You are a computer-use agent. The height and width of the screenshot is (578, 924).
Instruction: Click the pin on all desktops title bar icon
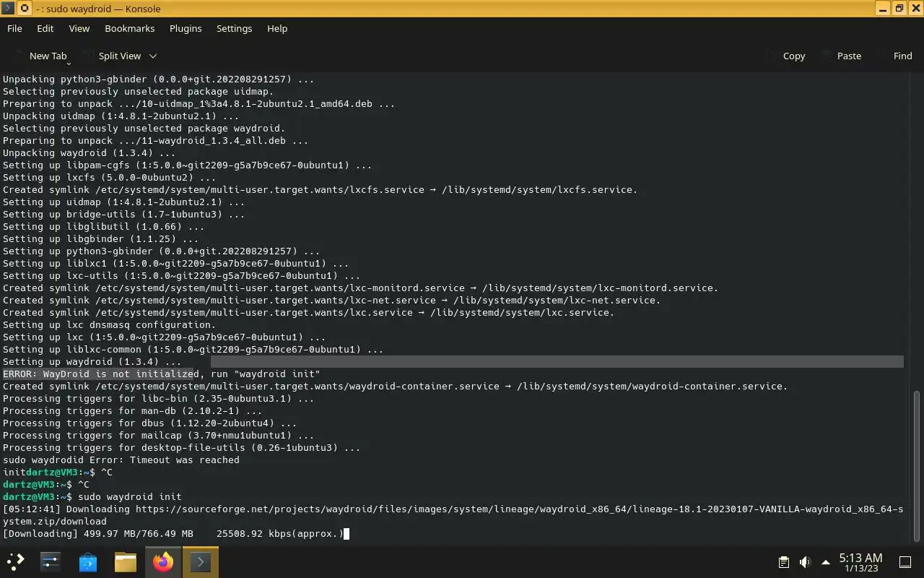pos(24,9)
